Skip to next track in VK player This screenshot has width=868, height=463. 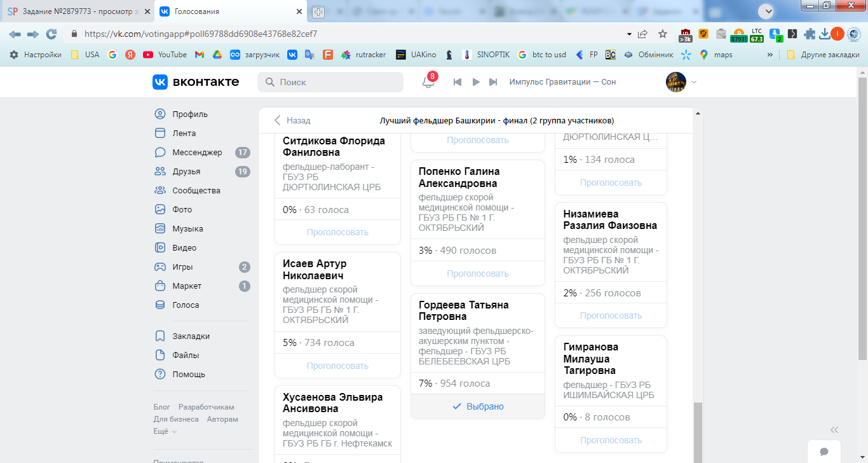tap(493, 82)
